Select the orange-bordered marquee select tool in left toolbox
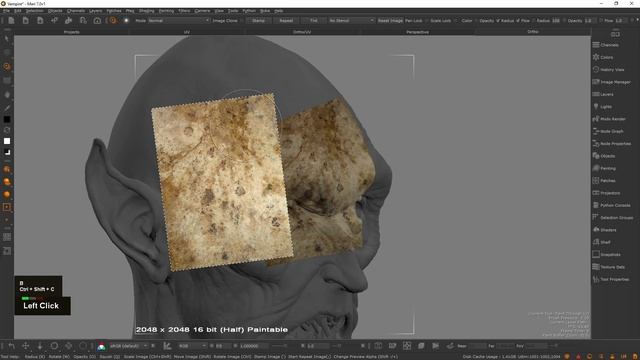This screenshot has width=640, height=360. tap(7, 207)
